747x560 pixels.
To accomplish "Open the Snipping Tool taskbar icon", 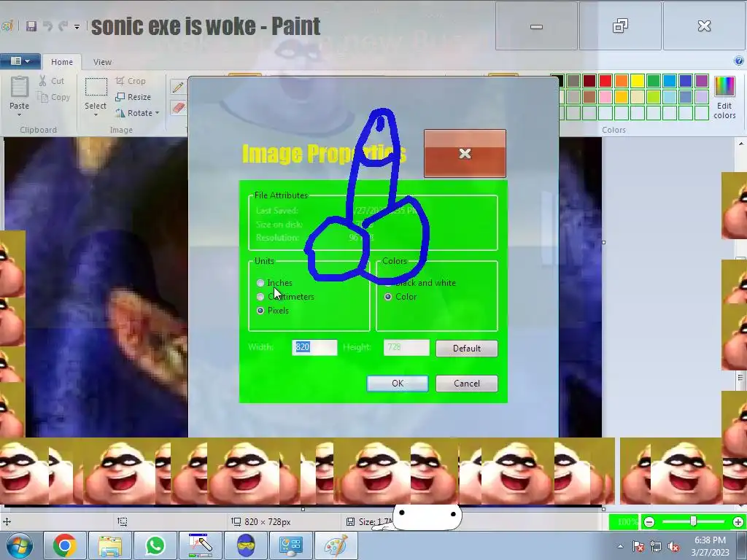I will 201,545.
